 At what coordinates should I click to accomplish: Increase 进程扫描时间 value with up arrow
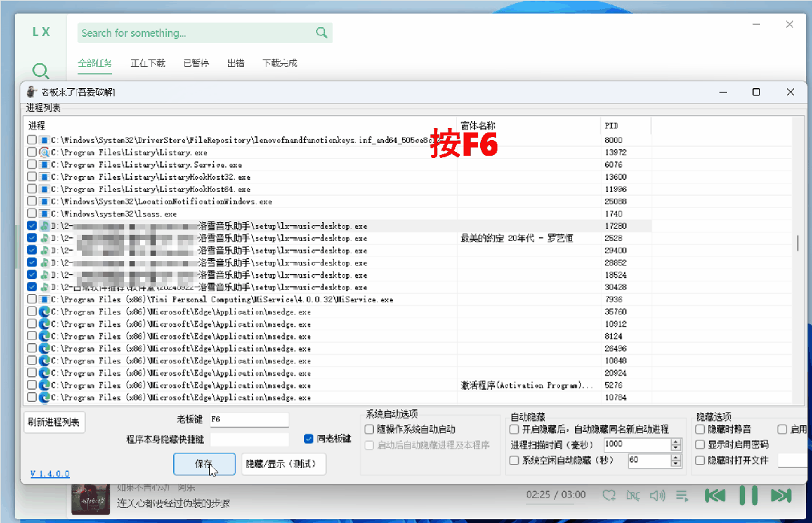pos(676,442)
